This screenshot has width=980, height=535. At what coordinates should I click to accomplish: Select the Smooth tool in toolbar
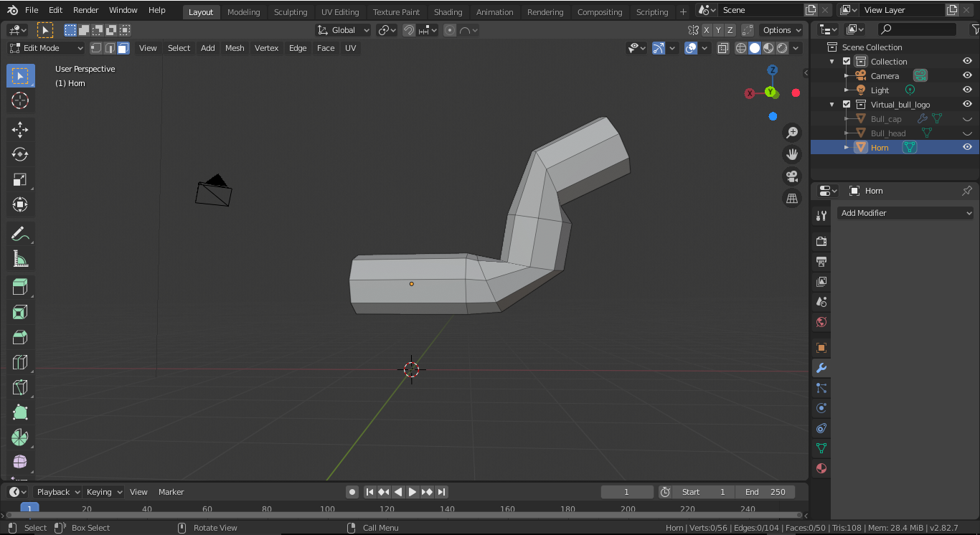click(x=20, y=462)
